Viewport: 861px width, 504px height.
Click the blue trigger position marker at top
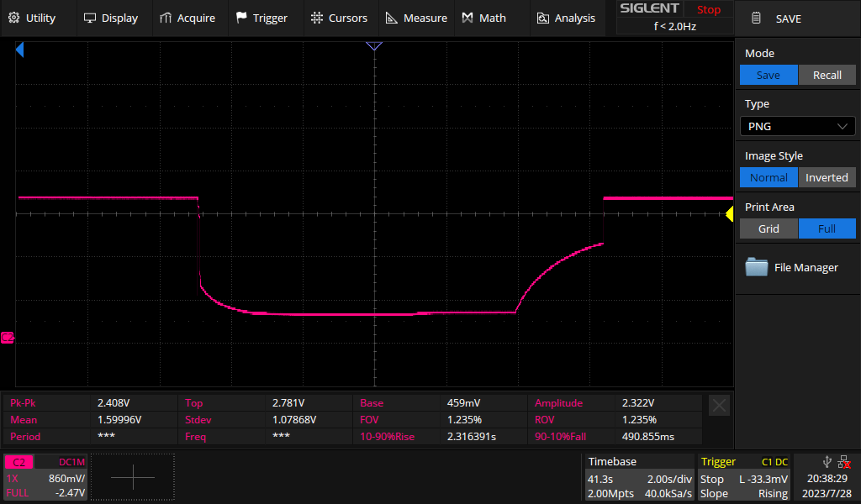point(374,45)
